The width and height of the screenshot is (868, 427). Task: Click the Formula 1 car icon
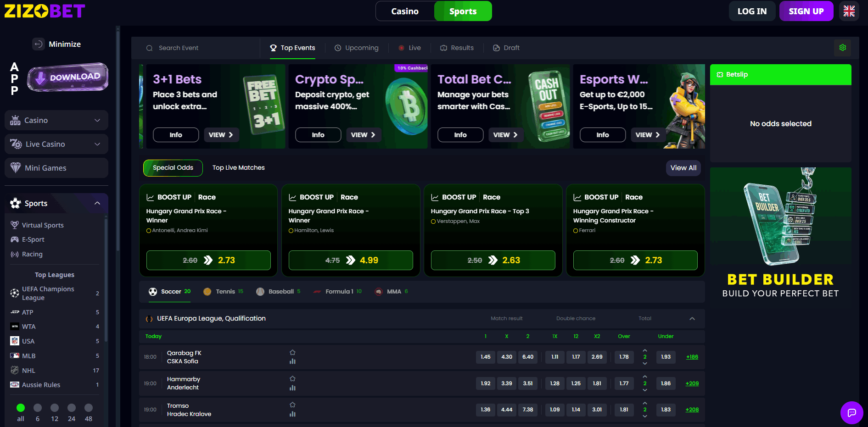tap(317, 291)
